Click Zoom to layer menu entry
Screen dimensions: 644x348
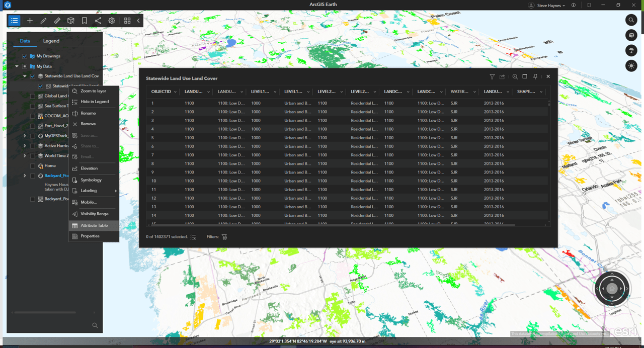click(x=93, y=91)
